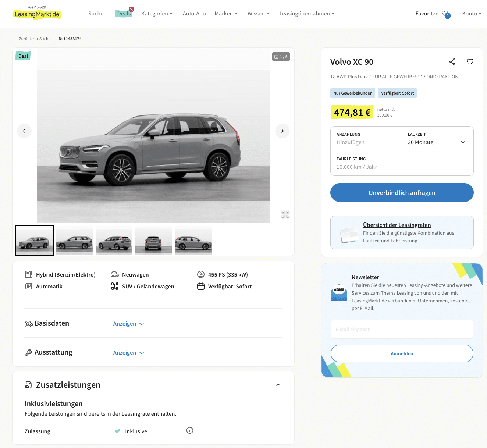Select fifth car thumbnail
The width and height of the screenshot is (487, 448).
(193, 241)
